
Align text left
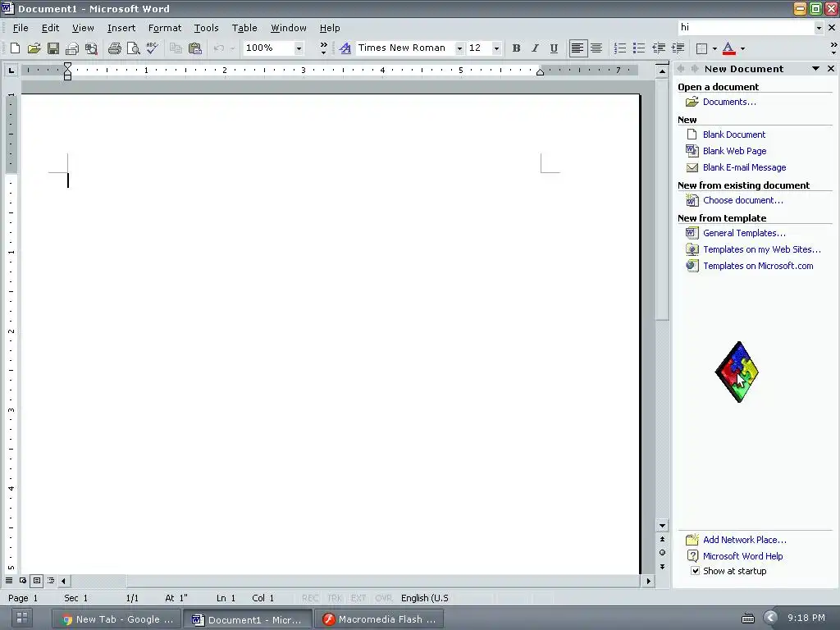click(577, 48)
